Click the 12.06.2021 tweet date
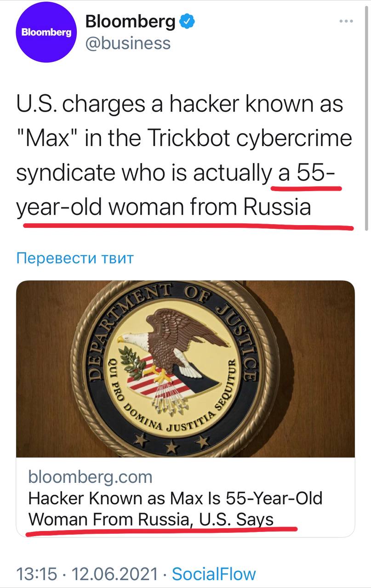This screenshot has width=371, height=588. [114, 574]
